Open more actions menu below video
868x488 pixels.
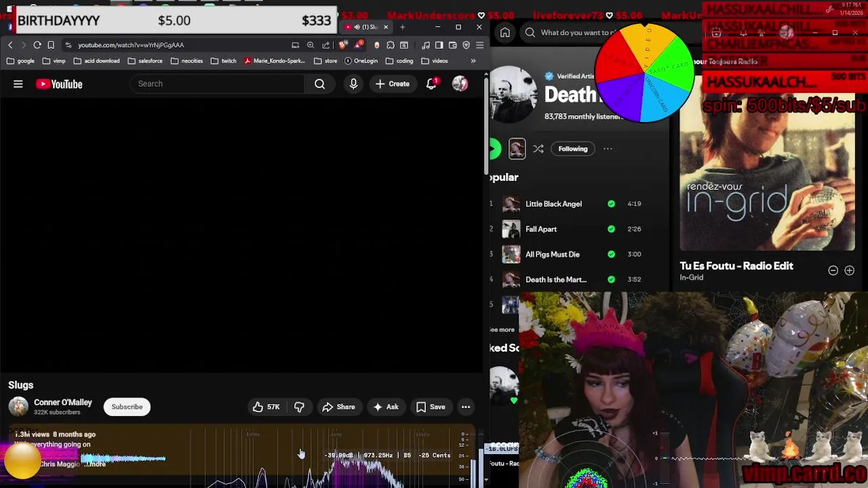point(466,407)
